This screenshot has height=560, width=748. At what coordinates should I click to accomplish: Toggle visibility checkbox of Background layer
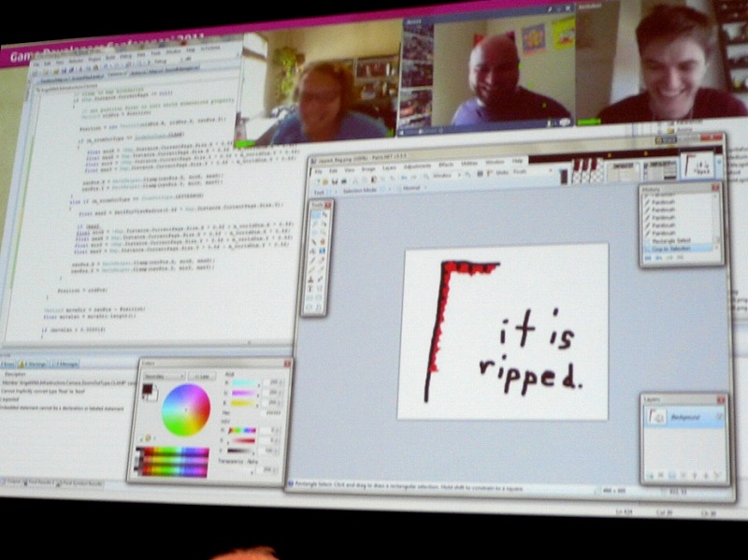click(719, 417)
